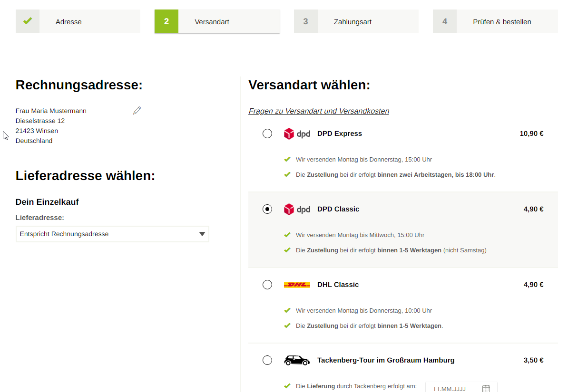Go back to the Adresse step
This screenshot has height=392, width=568.
point(78,21)
